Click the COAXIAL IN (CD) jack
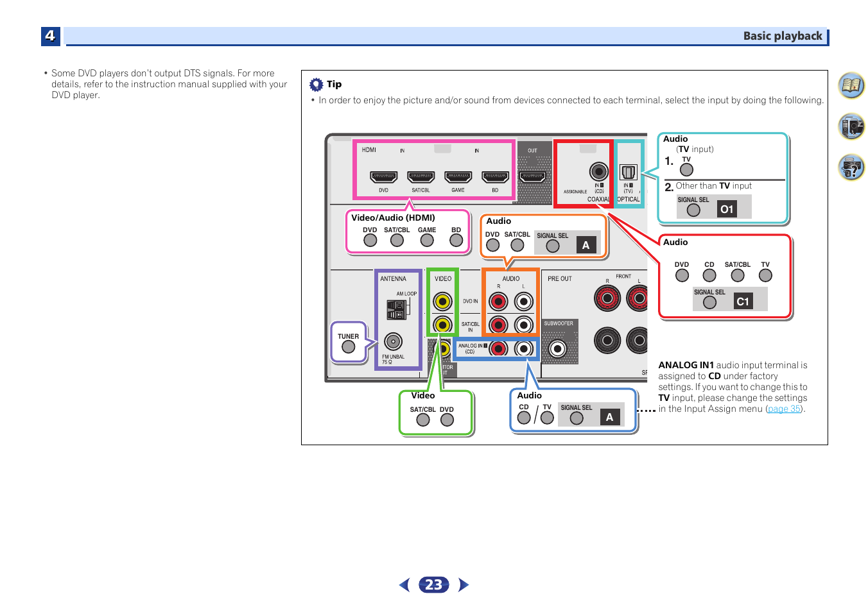The height and width of the screenshot is (612, 868). [599, 171]
